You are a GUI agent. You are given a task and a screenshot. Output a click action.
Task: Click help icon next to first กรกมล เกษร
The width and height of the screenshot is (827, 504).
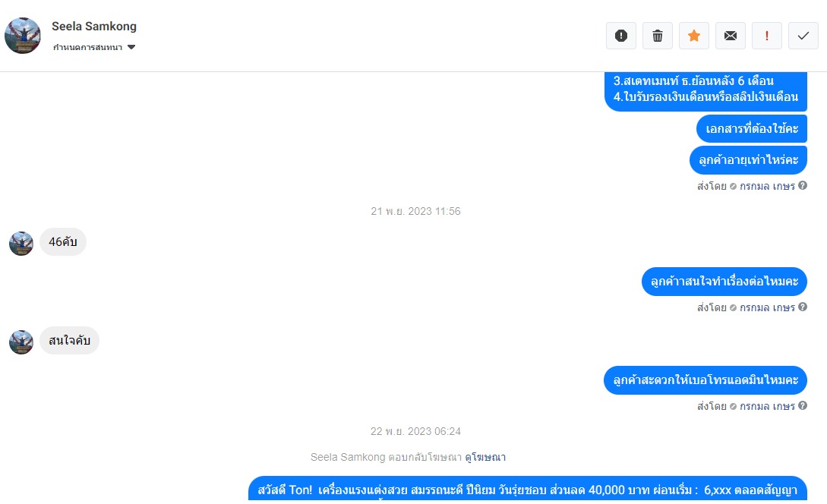coord(802,185)
